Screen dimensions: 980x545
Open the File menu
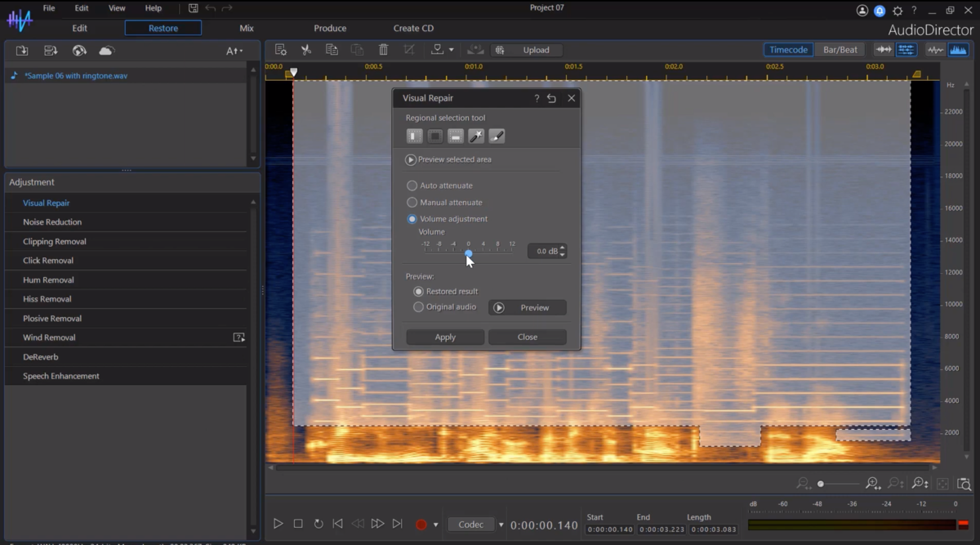pos(49,8)
